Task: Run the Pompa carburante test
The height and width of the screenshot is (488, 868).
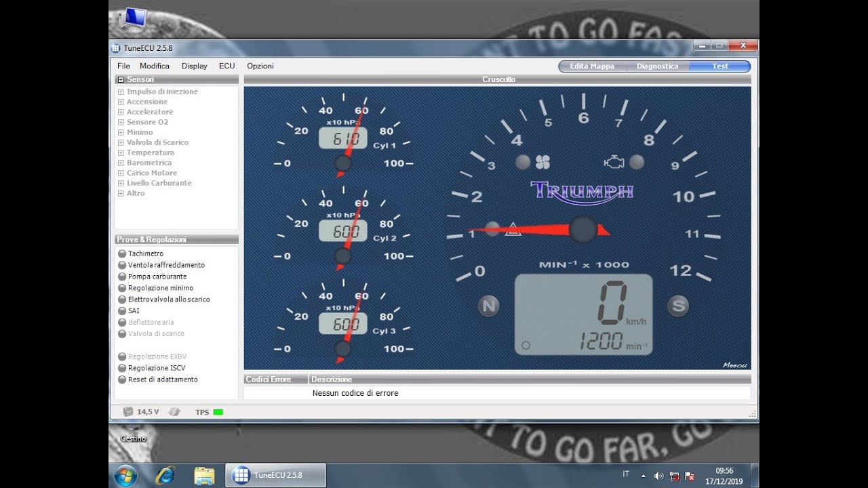Action: (x=153, y=277)
